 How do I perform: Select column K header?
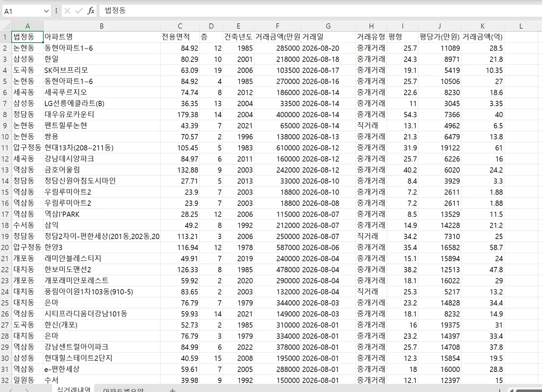coord(482,26)
